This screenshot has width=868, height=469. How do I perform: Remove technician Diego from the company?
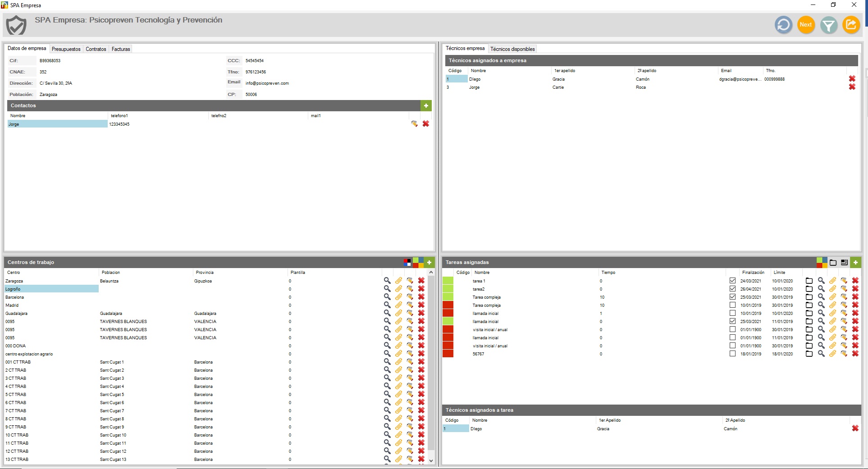[852, 79]
